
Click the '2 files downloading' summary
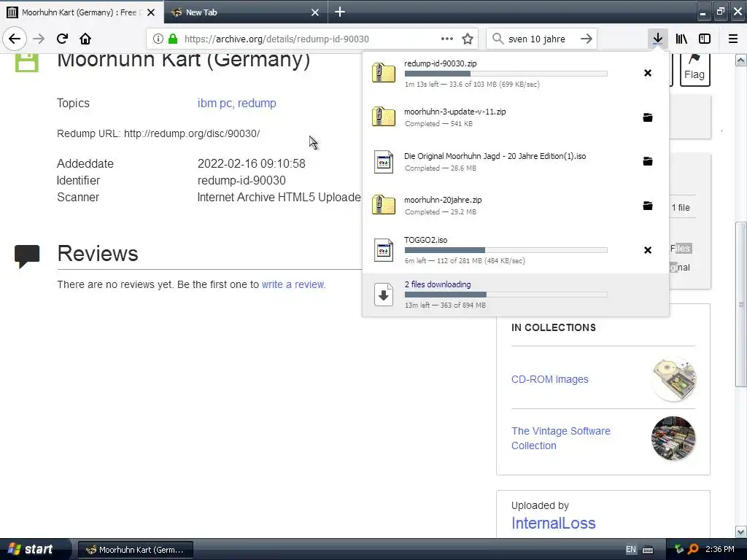point(438,284)
